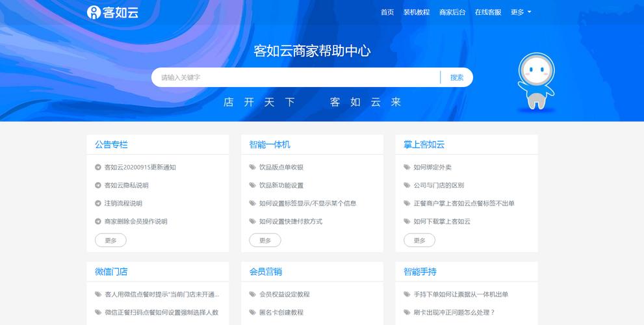Open article 饮品新功能设置

tap(281, 185)
